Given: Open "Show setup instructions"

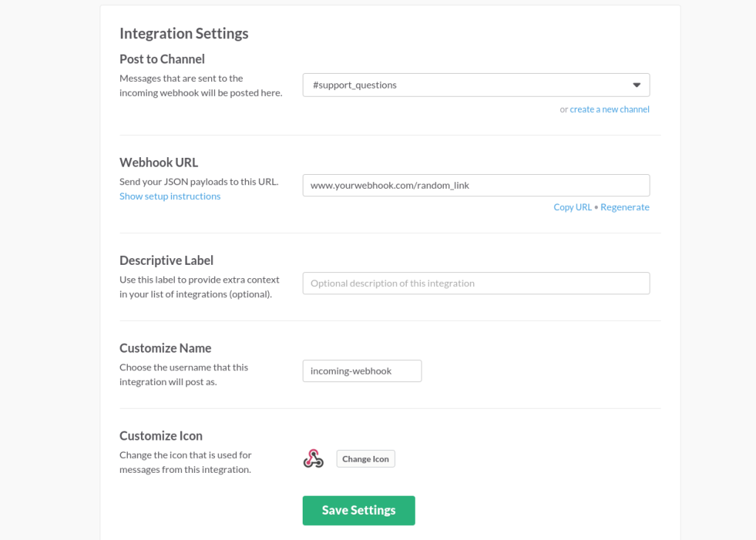Looking at the screenshot, I should click(170, 195).
